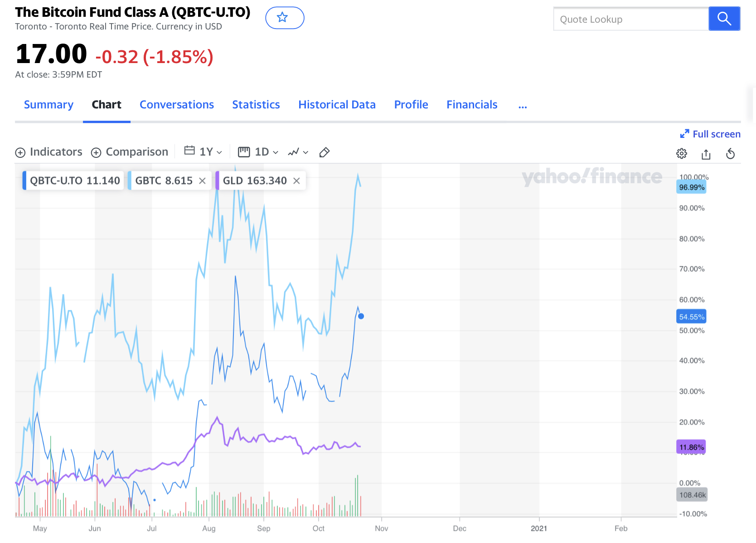This screenshot has height=543, width=756.
Task: Expand the line chart type dropdown
Action: click(x=298, y=152)
